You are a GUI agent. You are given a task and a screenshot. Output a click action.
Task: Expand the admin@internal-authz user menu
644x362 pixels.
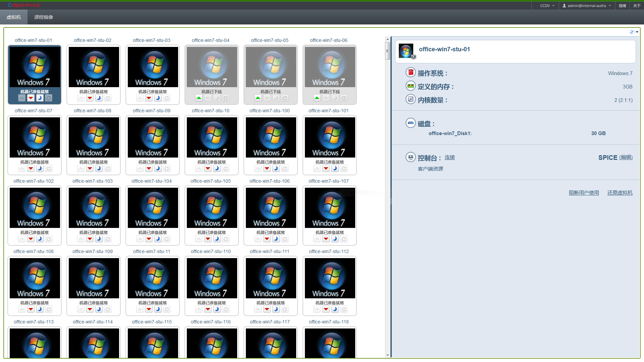click(587, 6)
